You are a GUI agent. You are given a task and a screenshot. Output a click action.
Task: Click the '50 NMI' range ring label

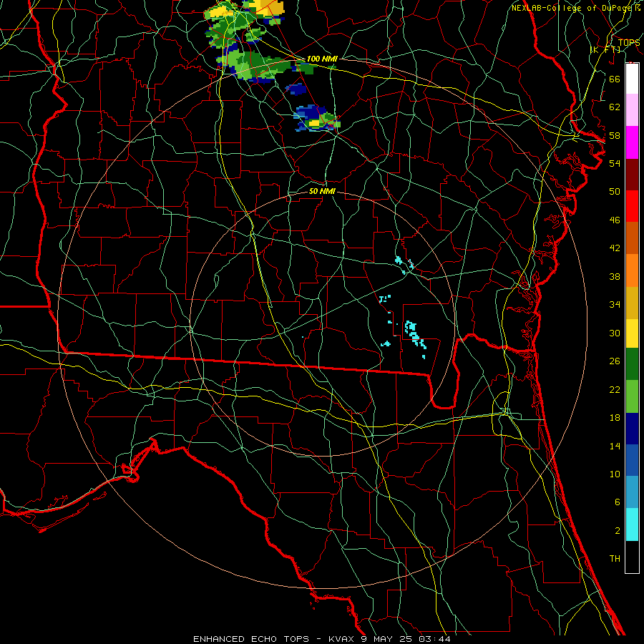[322, 191]
